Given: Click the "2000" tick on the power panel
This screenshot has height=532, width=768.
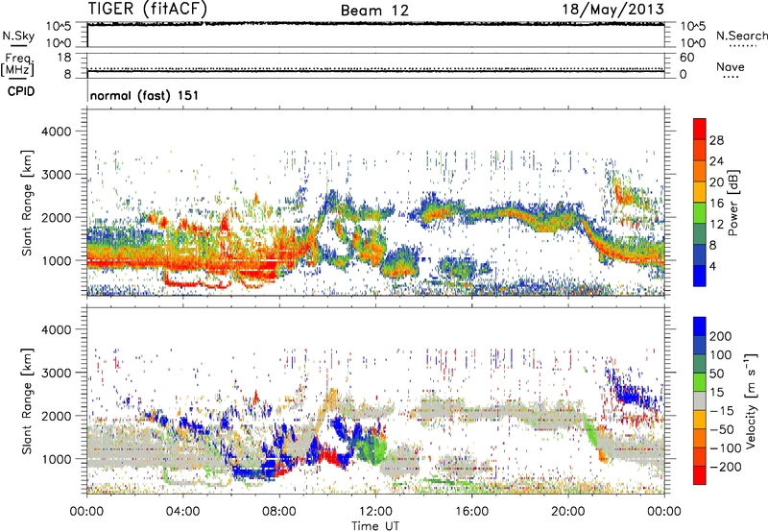Looking at the screenshot, I should point(56,217).
